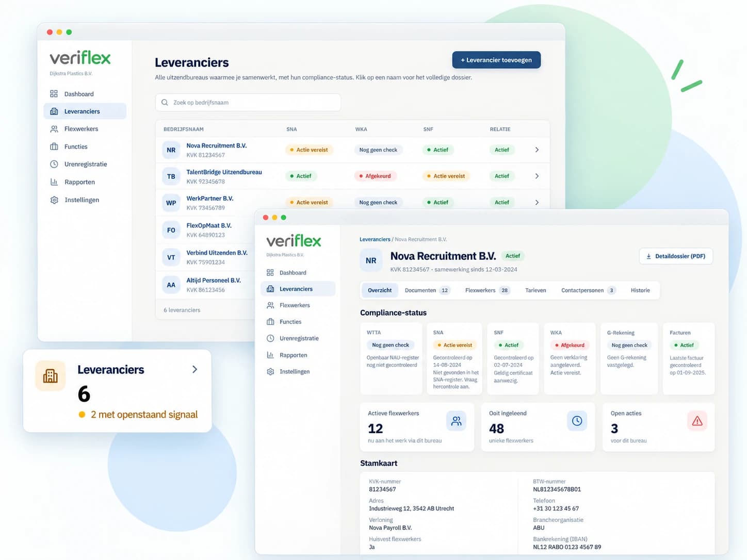The height and width of the screenshot is (560, 747).
Task: Click the TB avatar in TalentBridge row
Action: pyautogui.click(x=171, y=176)
